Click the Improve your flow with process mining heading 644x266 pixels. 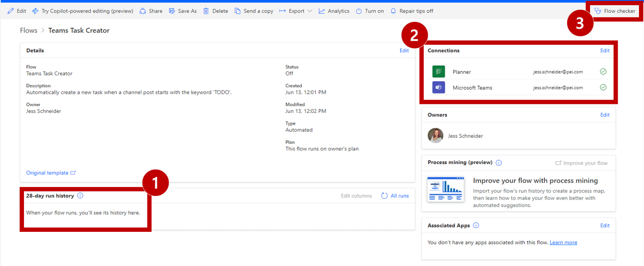click(535, 181)
